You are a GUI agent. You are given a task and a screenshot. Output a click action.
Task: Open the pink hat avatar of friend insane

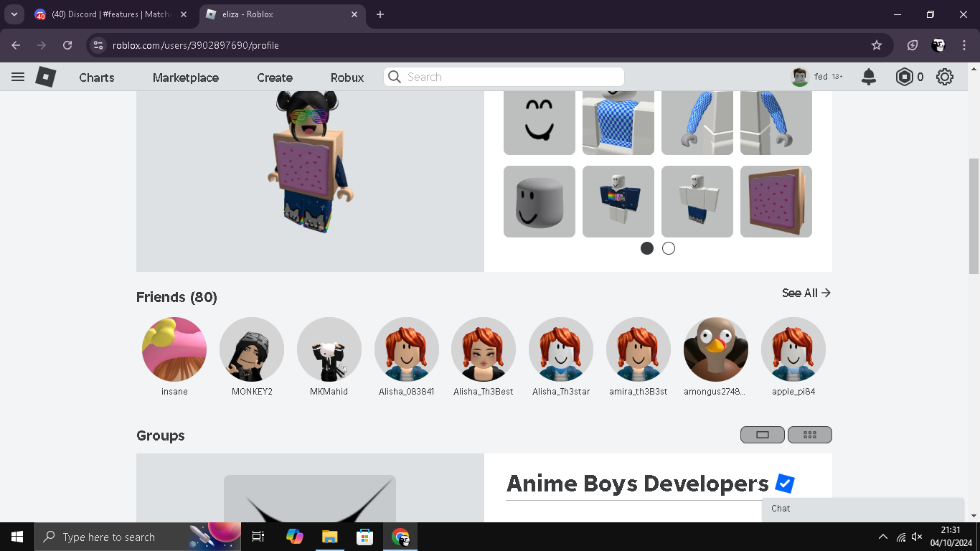click(x=174, y=349)
